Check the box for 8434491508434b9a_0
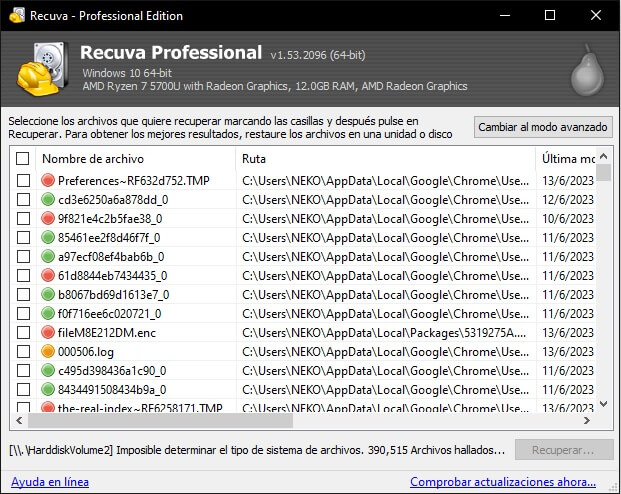This screenshot has width=621, height=494. (23, 390)
